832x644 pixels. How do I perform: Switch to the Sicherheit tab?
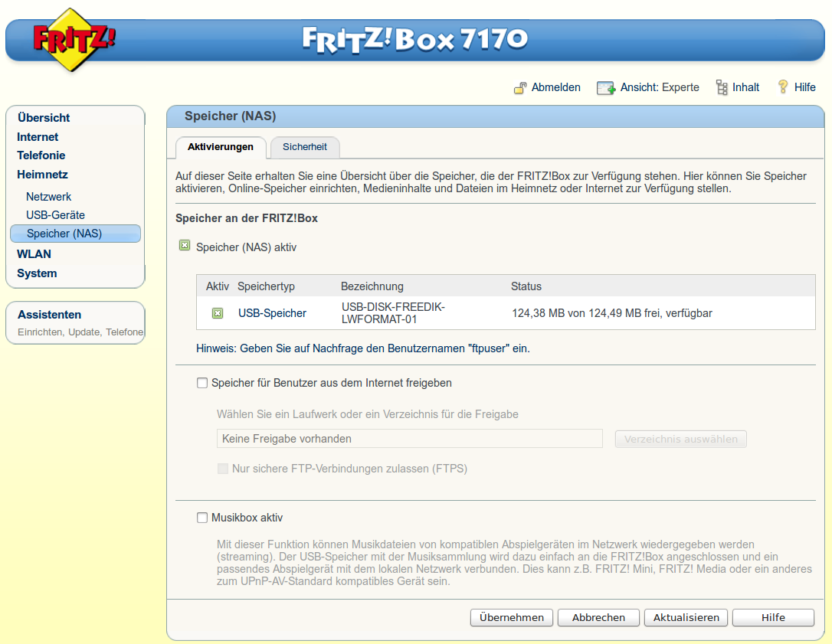(x=305, y=147)
